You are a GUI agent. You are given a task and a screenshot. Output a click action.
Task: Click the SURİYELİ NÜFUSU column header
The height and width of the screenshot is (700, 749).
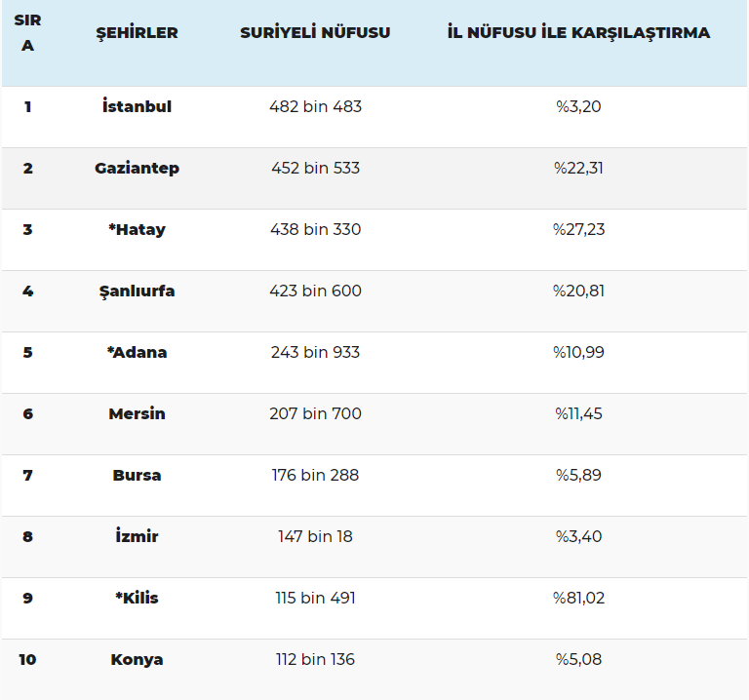point(315,33)
